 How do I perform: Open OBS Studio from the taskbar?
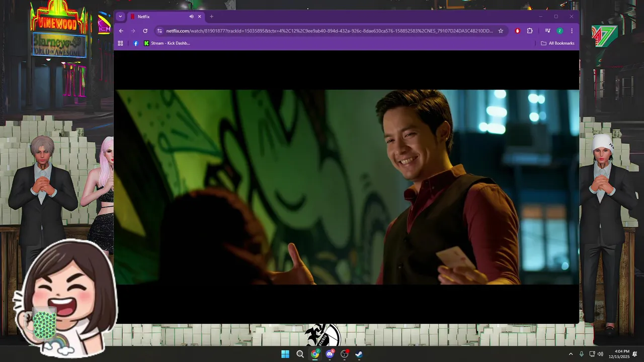point(344,354)
